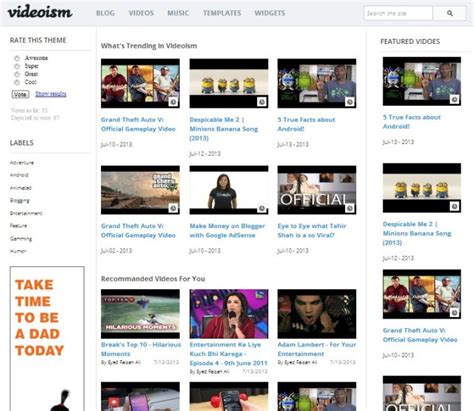Click clock icon on trending Minions thumbnail
474x411 pixels.
click(x=262, y=102)
